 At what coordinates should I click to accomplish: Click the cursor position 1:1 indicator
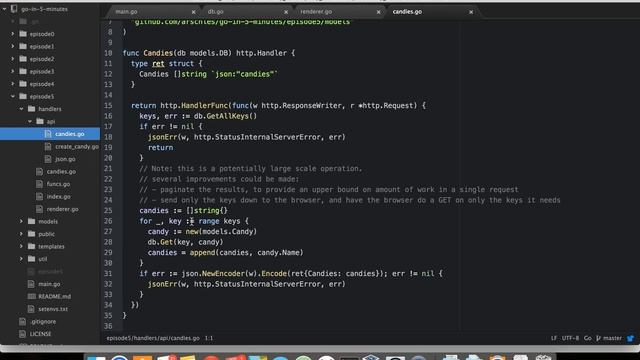pos(209,338)
